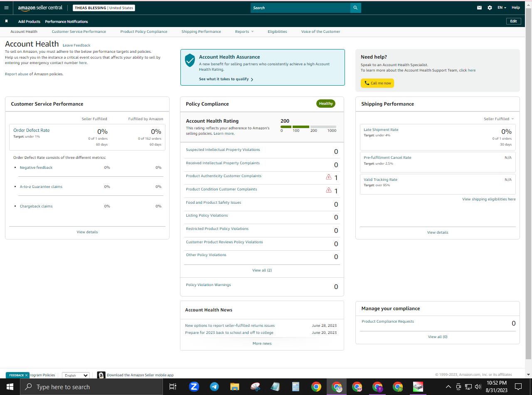Click the Account Health Assurance shield icon
This screenshot has width=532, height=395.
tap(190, 60)
